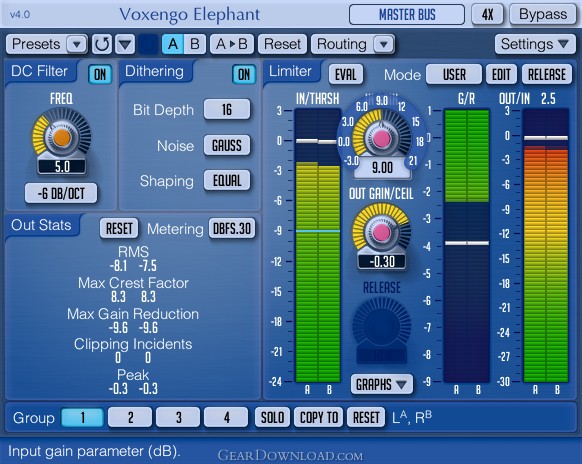Click the 'Clipping Incidents' label
582x464 pixels.
[133, 344]
